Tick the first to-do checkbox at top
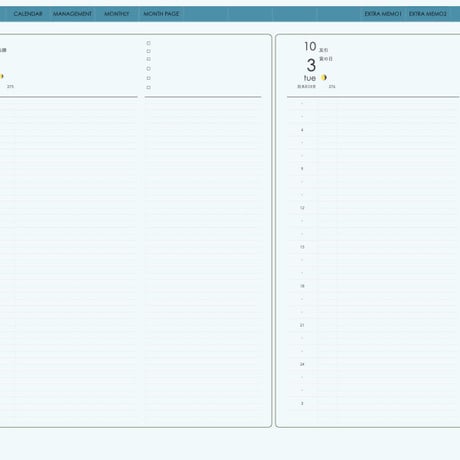Image resolution: width=460 pixels, height=460 pixels. tap(149, 43)
